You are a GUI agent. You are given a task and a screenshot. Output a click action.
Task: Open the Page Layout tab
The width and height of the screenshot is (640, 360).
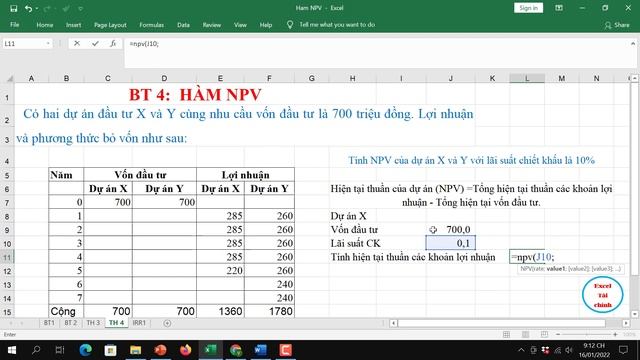click(x=110, y=25)
